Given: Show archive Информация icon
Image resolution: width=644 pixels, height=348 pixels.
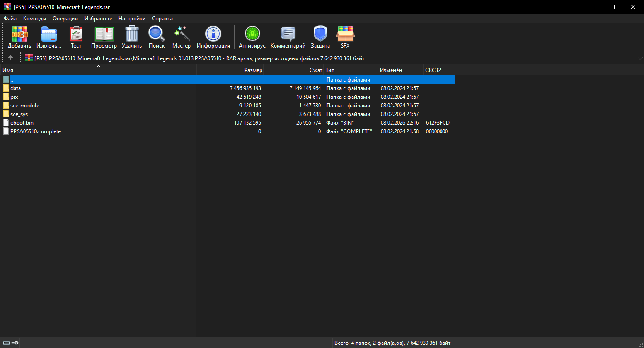Looking at the screenshot, I should point(213,34).
